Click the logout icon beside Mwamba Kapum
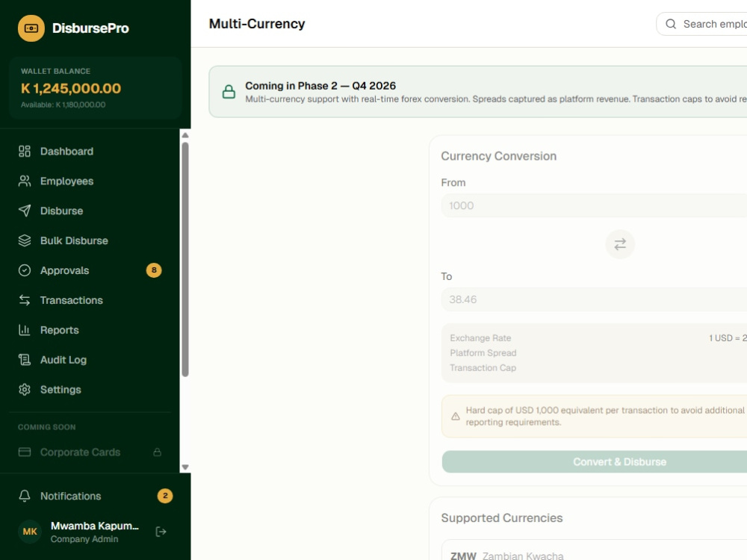747x560 pixels. click(x=161, y=532)
